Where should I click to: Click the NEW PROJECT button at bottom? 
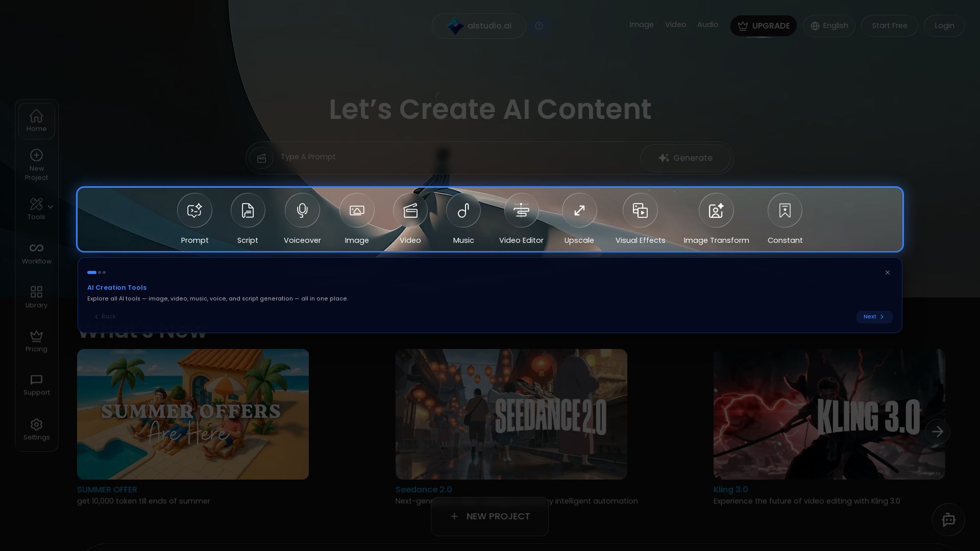pos(489,517)
